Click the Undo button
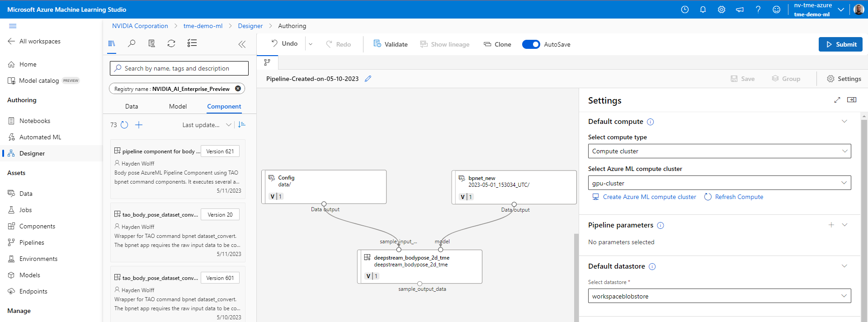This screenshot has height=322, width=868. tap(284, 44)
